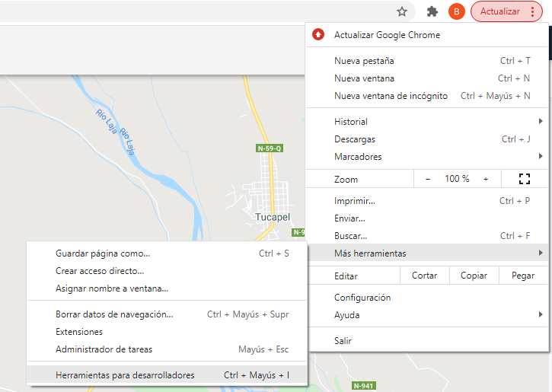Click the Copiar button
Screen dimensions: 552x392
pos(474,276)
